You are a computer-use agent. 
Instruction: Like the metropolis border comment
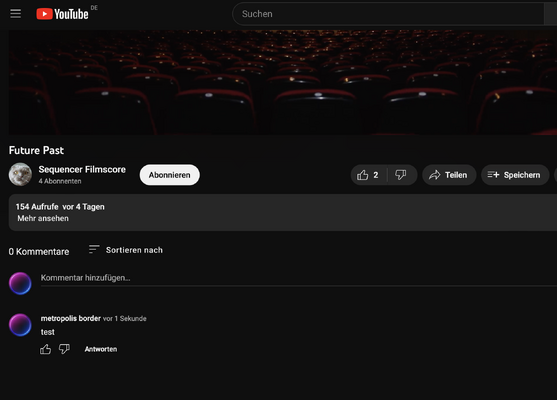click(x=45, y=349)
